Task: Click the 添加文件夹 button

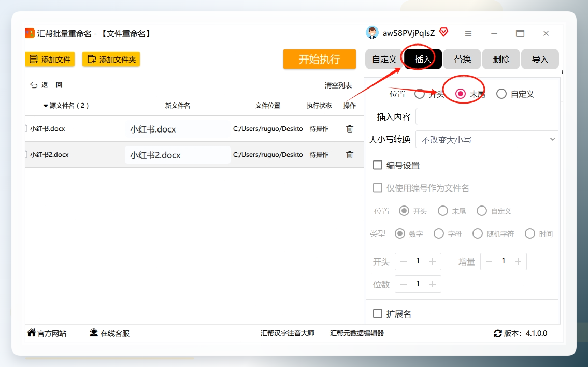Action: (111, 59)
